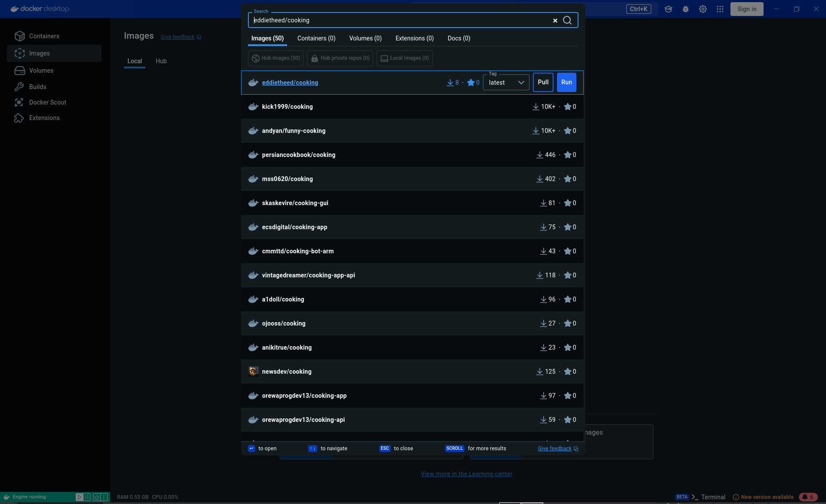Open the engine more-options menu
This screenshot has height=504, width=826.
[x=104, y=497]
